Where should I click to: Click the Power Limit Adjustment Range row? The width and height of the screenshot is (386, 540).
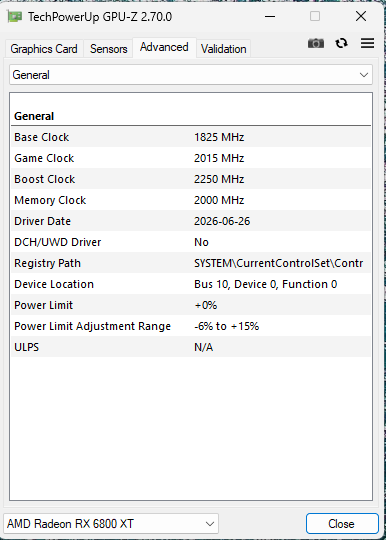coord(191,326)
